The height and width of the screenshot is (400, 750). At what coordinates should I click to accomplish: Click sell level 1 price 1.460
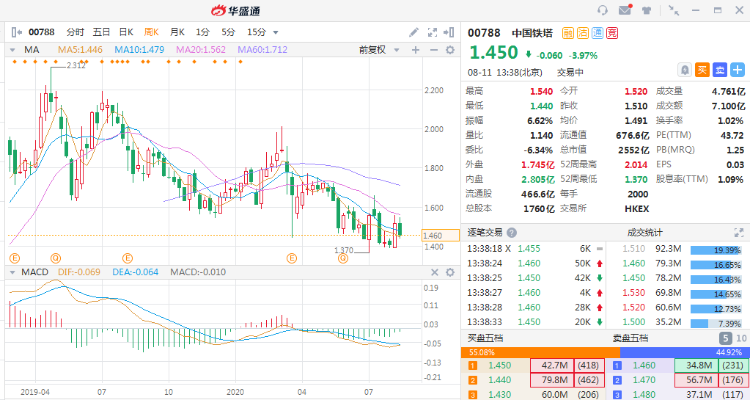pyautogui.click(x=644, y=366)
